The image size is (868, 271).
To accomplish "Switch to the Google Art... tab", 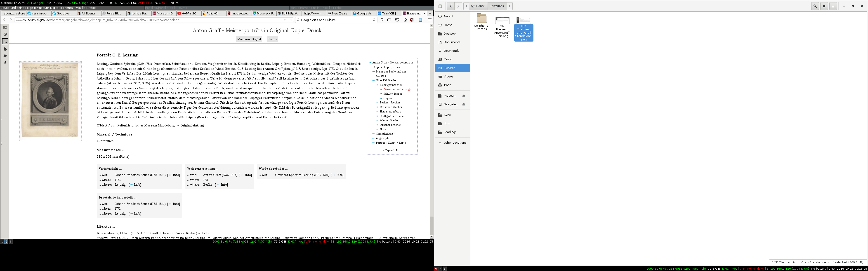I will pos(364,14).
